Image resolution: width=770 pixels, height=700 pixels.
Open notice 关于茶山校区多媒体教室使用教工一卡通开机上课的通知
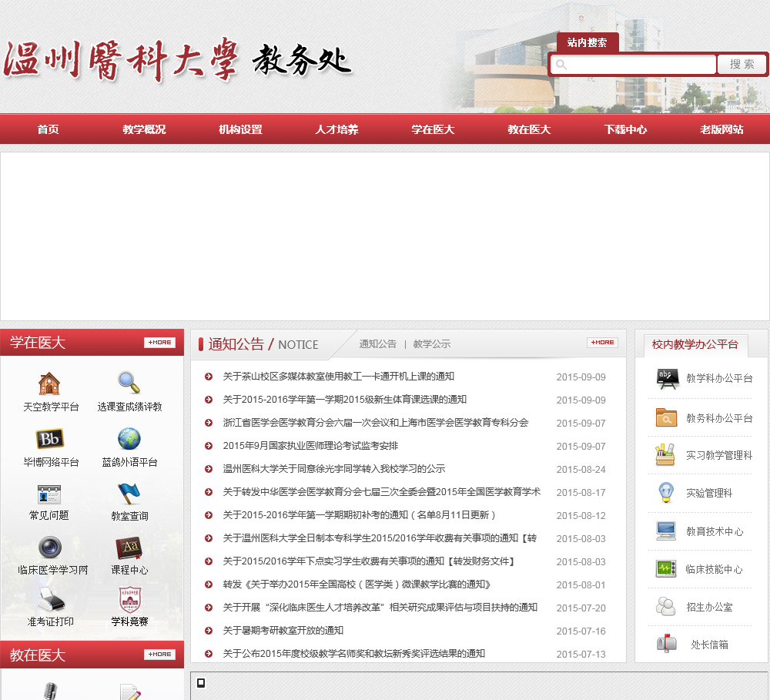point(338,377)
